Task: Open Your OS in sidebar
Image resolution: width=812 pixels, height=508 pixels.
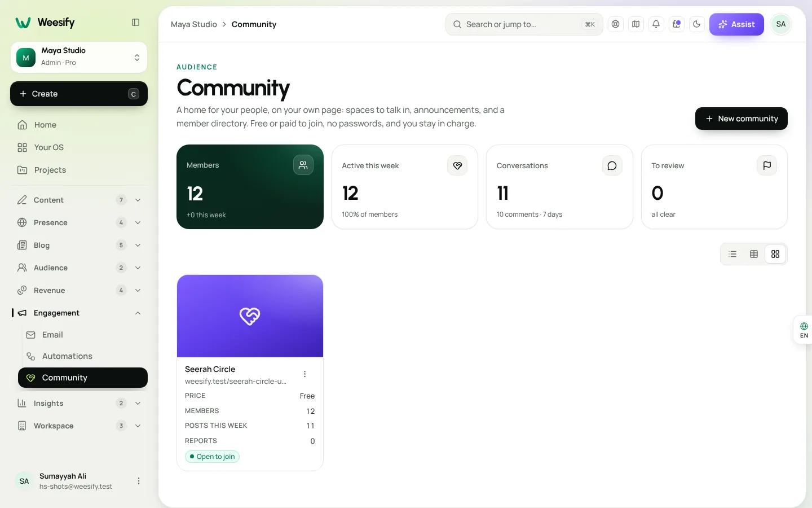Action: (79, 147)
